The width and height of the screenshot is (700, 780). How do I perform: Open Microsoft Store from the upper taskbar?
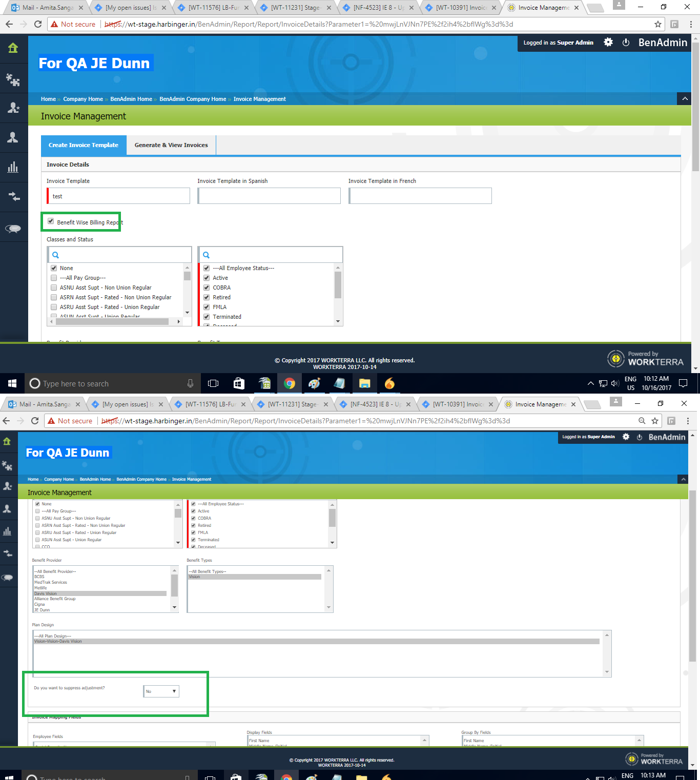point(239,383)
